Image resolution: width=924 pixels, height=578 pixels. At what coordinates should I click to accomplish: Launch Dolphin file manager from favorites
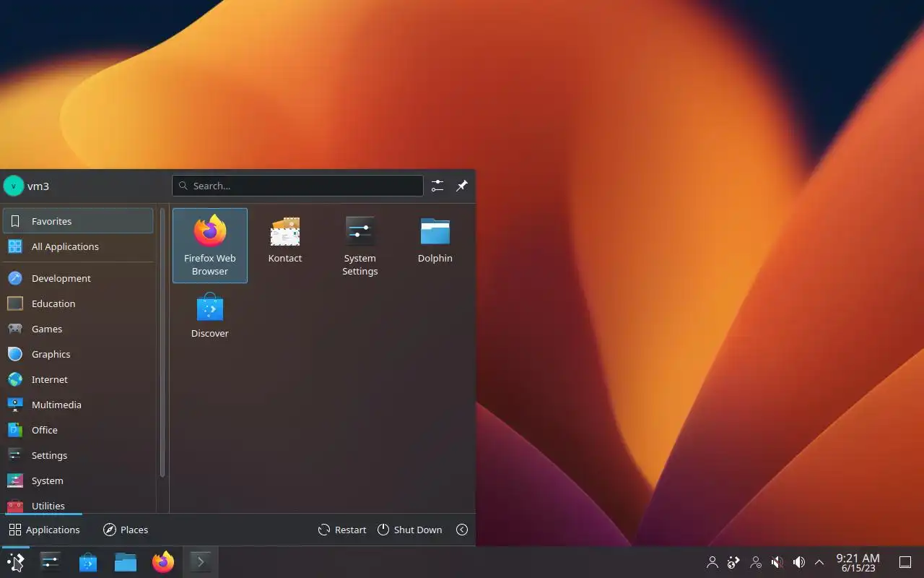435,246
